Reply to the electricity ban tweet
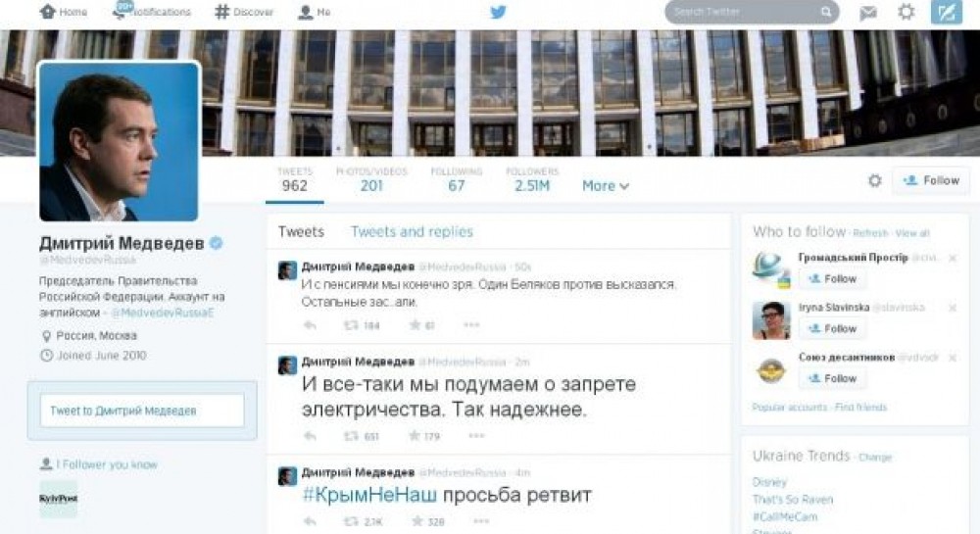Screen dimensions: 980x534 (310, 436)
